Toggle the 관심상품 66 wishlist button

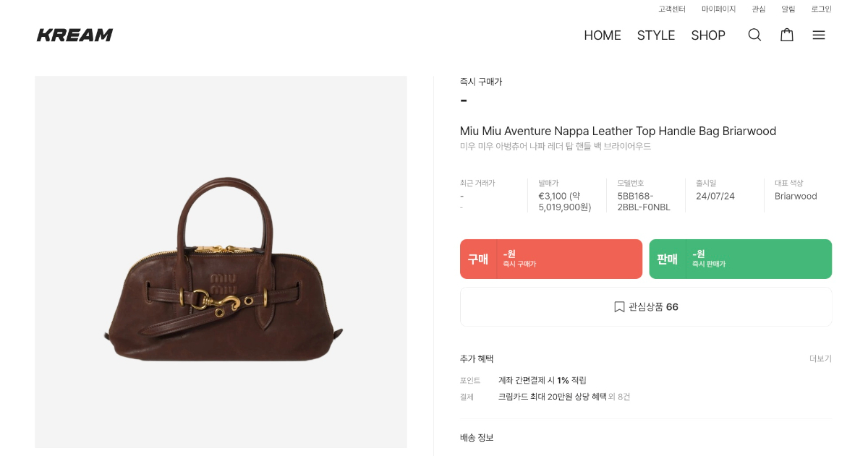point(646,307)
